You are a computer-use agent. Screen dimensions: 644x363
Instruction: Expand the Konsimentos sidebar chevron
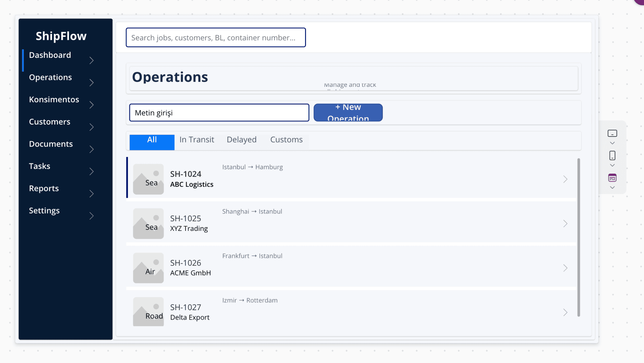92,105
